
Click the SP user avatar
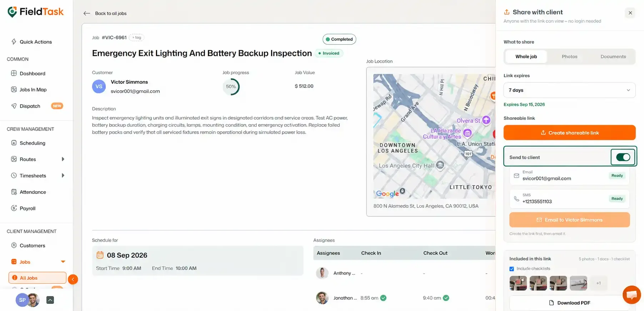tap(22, 300)
